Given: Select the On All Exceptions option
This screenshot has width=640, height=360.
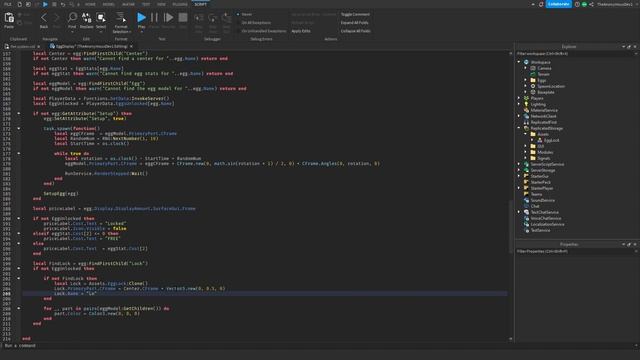Looking at the screenshot, I should [254, 23].
